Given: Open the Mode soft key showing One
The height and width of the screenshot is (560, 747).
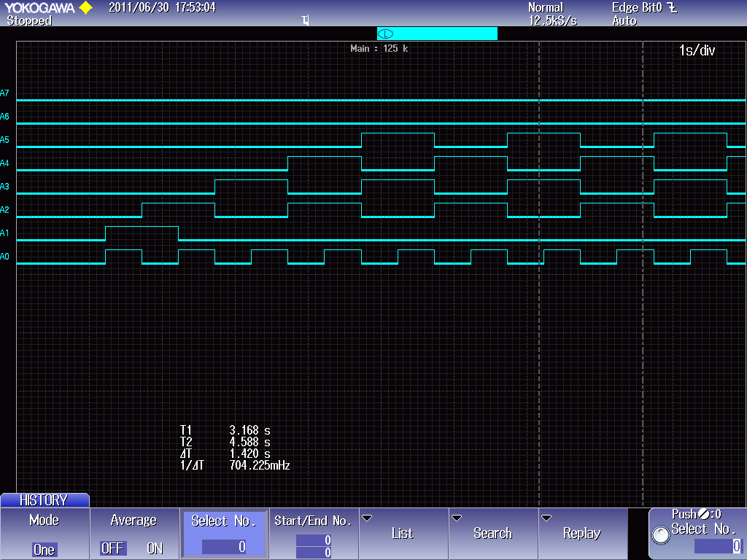Looking at the screenshot, I should [44, 534].
